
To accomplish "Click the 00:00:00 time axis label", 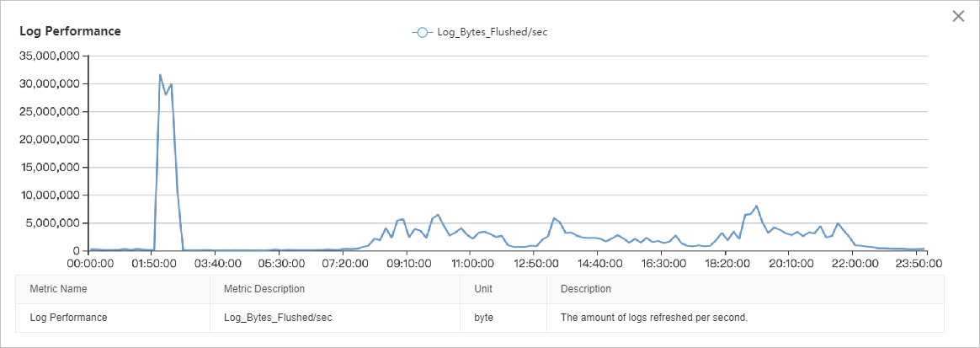I will pos(88,264).
